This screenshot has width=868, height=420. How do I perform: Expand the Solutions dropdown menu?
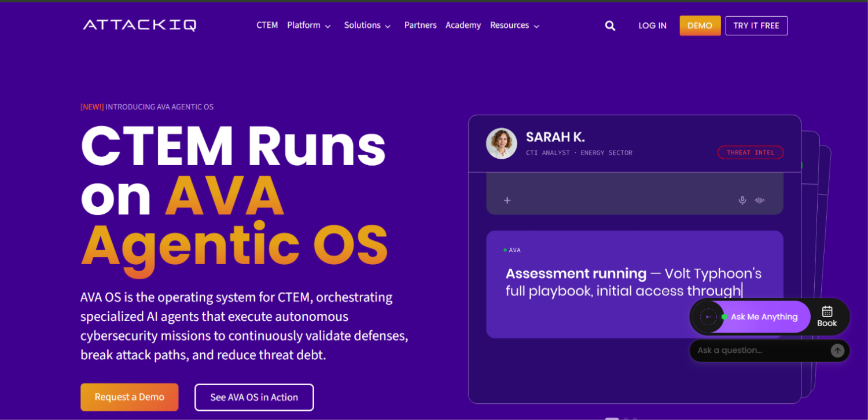point(367,25)
